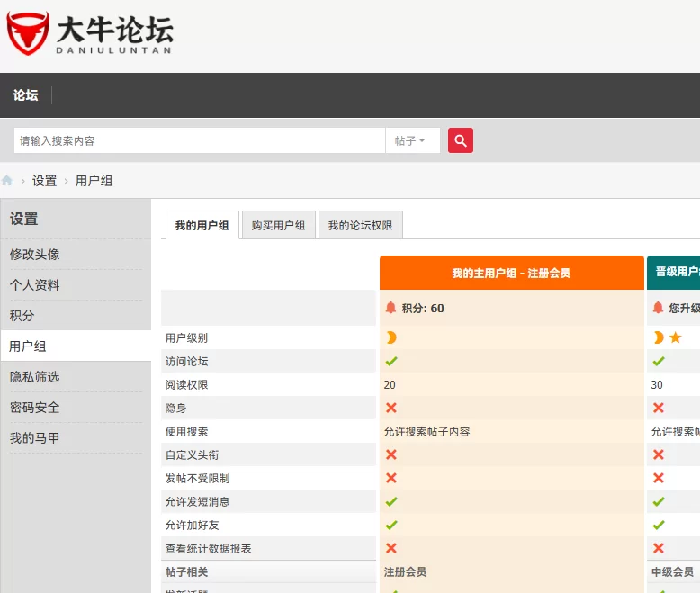The image size is (700, 593).
Task: Click 发帖不受限制 red cross in 晋级用户组 column
Action: (x=659, y=478)
